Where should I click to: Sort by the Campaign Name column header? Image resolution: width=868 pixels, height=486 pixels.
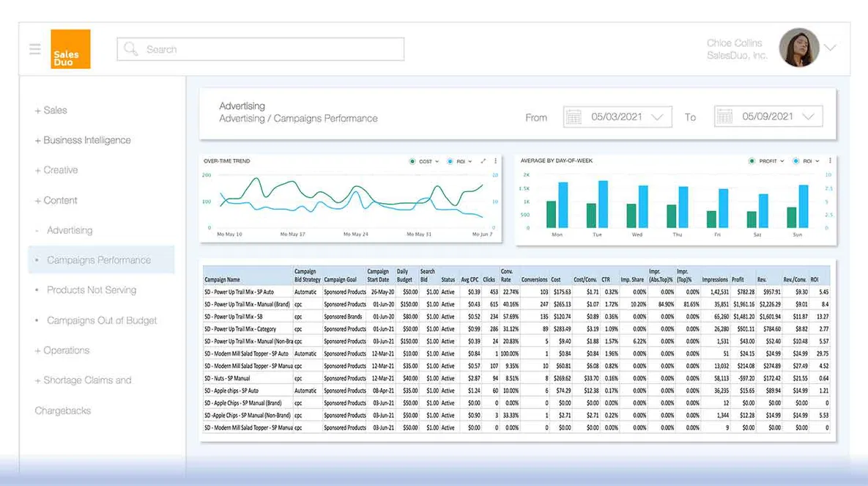[222, 280]
